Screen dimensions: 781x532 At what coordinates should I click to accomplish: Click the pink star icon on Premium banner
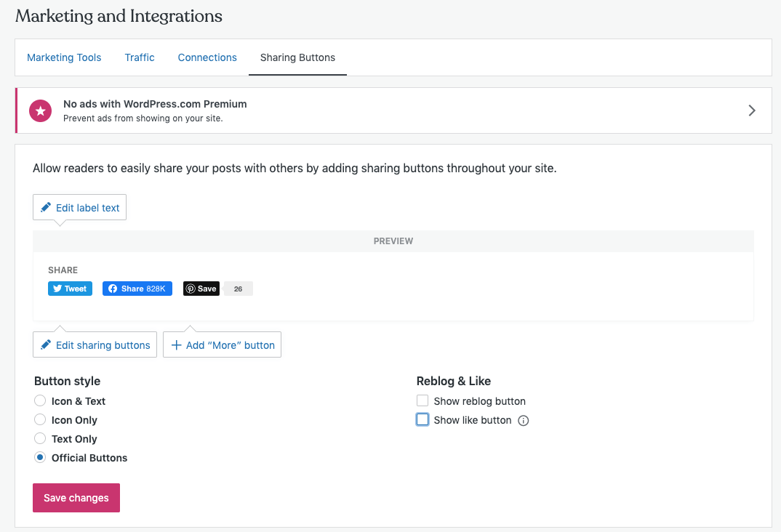click(x=41, y=110)
